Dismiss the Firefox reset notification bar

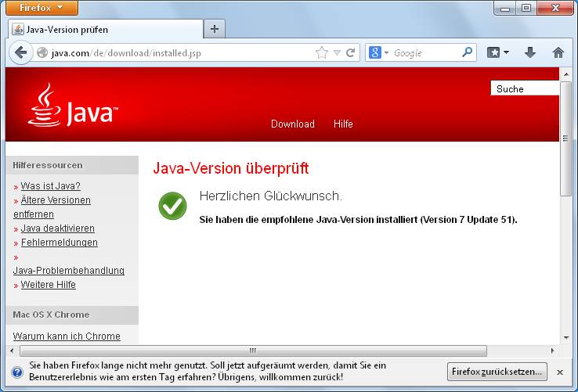click(x=560, y=372)
